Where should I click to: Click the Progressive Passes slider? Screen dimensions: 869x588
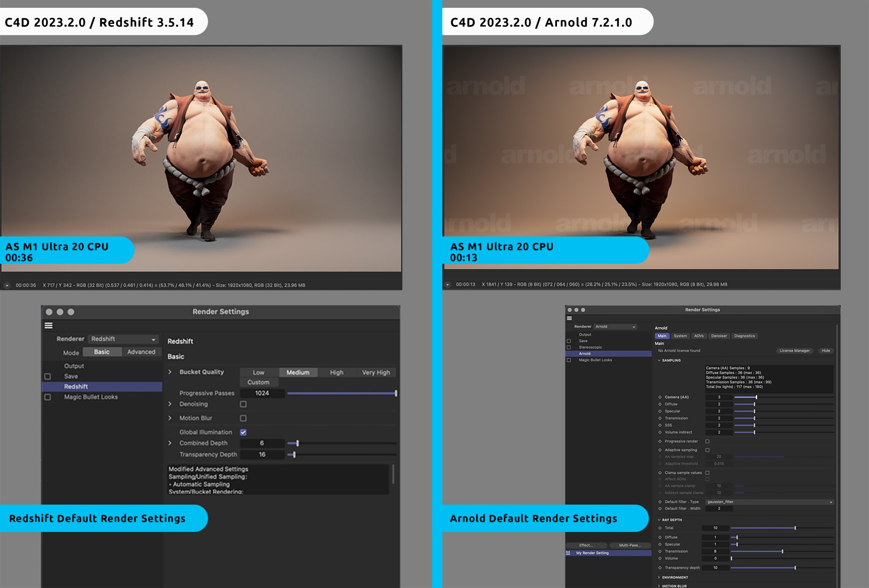pos(342,393)
